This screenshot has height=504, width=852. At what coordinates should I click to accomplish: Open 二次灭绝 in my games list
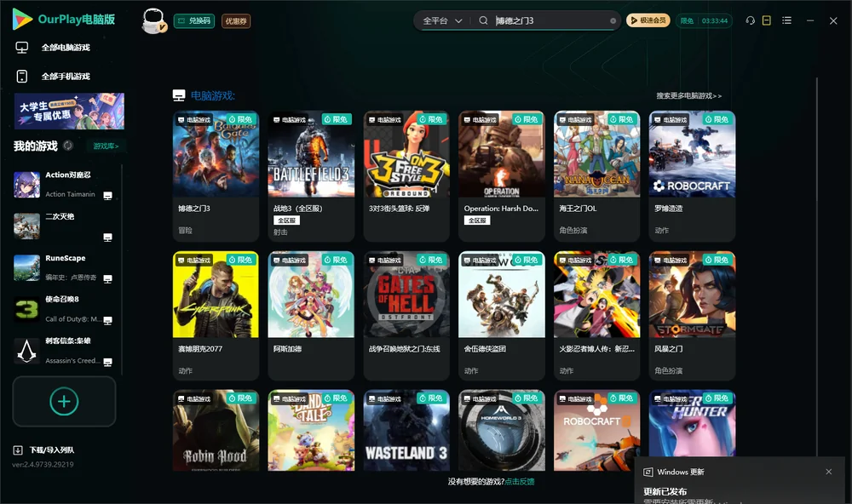coord(64,226)
